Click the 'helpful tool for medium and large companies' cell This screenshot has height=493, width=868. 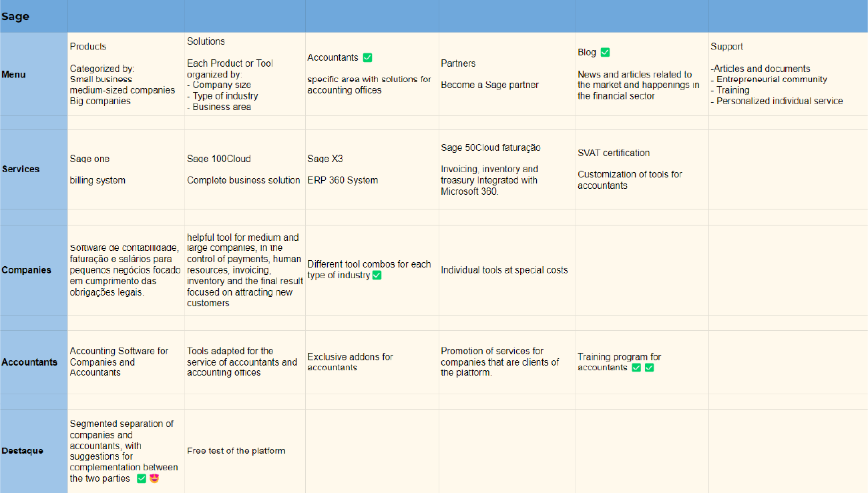pos(245,270)
